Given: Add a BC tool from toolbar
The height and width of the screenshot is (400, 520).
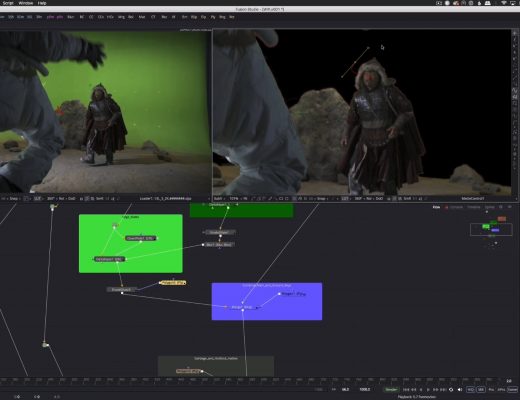Looking at the screenshot, I should pyautogui.click(x=82, y=17).
